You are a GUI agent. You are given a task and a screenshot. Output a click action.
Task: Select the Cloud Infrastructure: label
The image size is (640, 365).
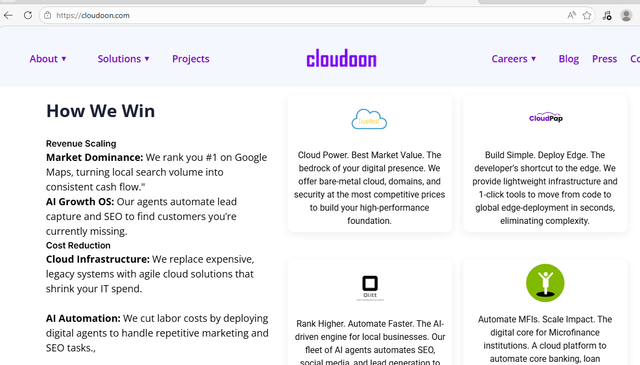point(98,259)
